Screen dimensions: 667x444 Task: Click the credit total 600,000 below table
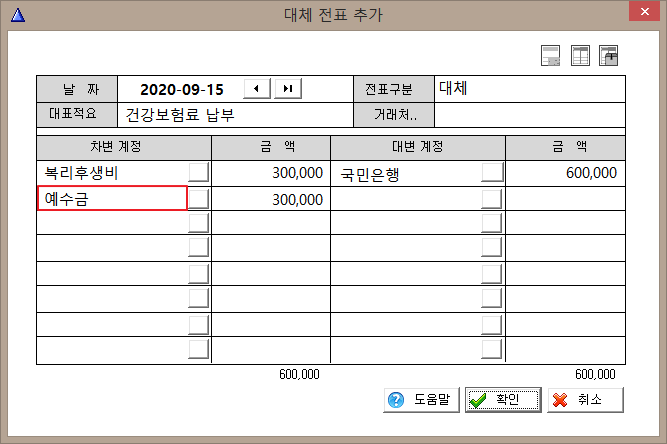coord(595,375)
